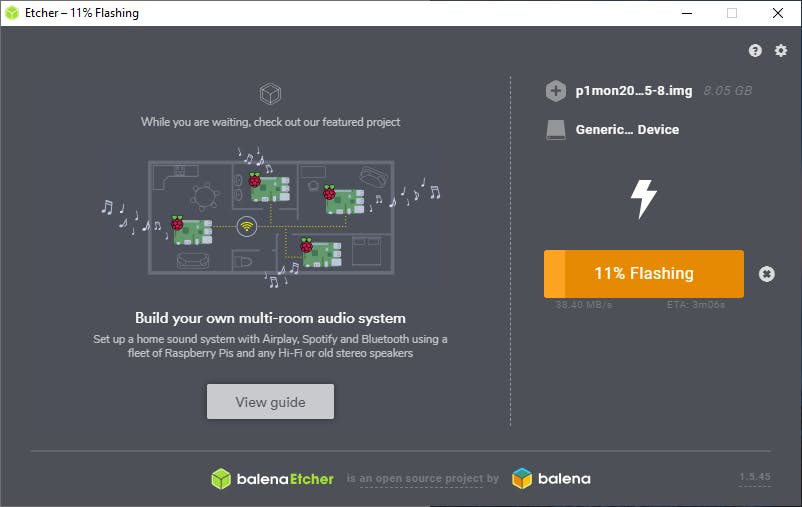The height and width of the screenshot is (507, 802).
Task: Click the wifi router icon in the illustration
Action: 247,226
